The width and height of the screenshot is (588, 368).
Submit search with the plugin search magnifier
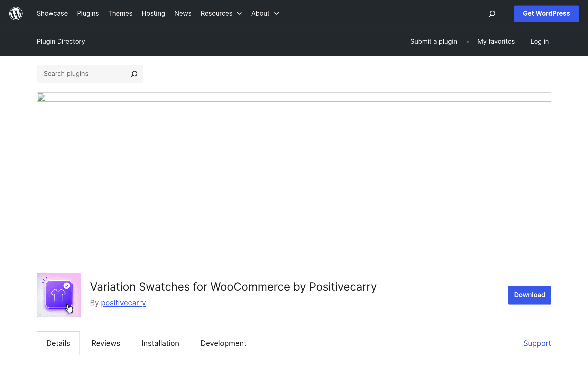coord(134,74)
